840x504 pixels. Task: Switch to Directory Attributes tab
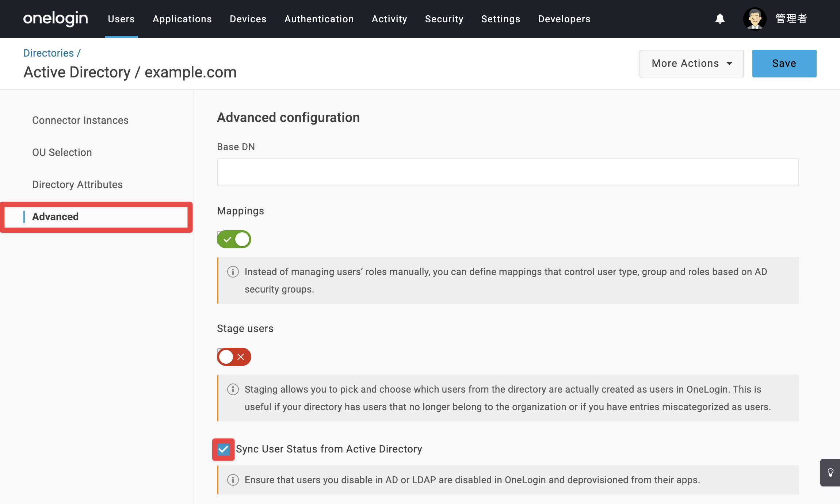[77, 184]
